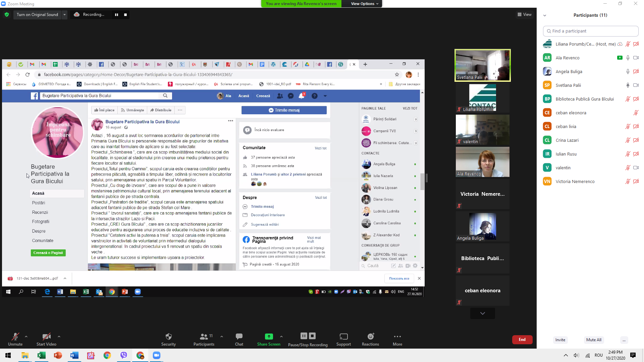Open arrow next to Turn on Original Sound
This screenshot has height=362, width=644.
point(64,15)
